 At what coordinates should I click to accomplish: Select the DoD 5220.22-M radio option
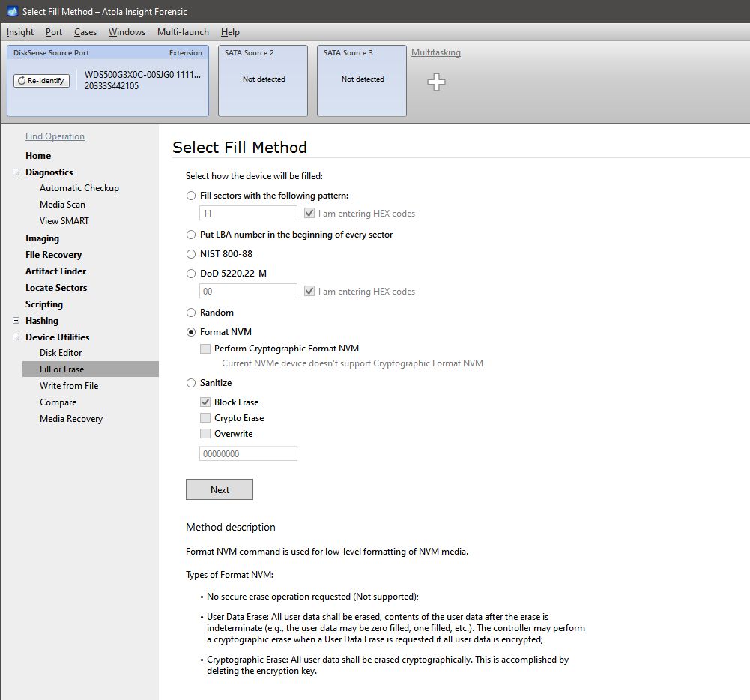click(x=191, y=274)
